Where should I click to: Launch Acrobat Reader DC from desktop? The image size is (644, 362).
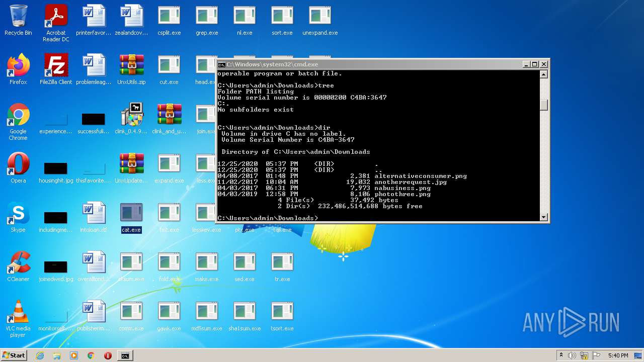click(56, 23)
